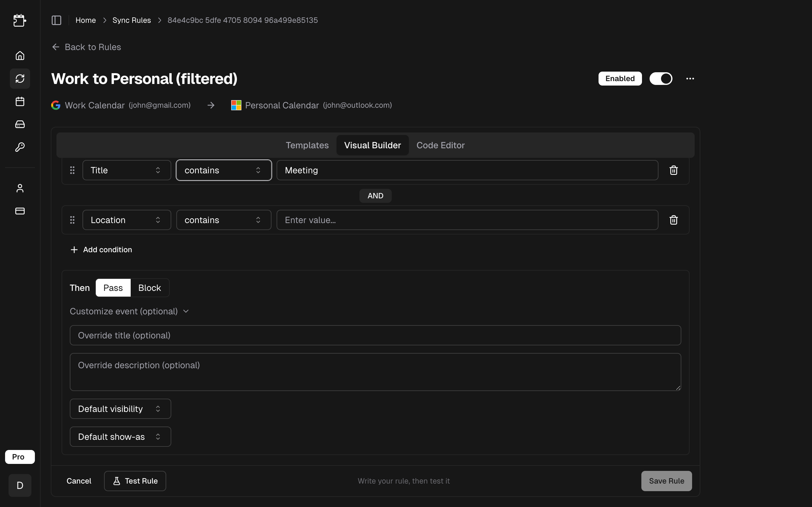Screen dimensions: 812x507
Task: Switch to the Code Editor tab
Action: pos(441,145)
